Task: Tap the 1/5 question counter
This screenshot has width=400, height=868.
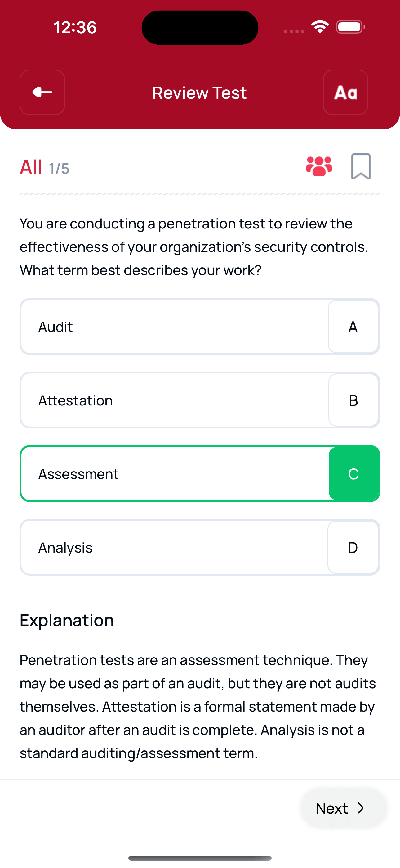Action: coord(59,169)
